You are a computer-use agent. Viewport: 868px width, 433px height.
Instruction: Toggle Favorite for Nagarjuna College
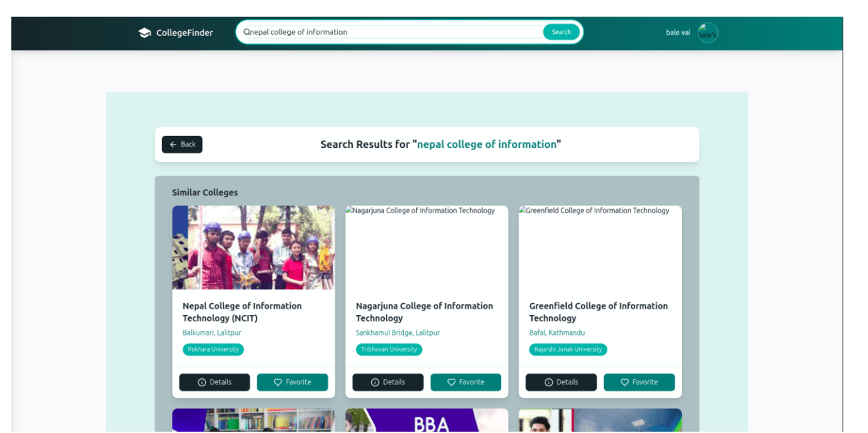point(465,382)
